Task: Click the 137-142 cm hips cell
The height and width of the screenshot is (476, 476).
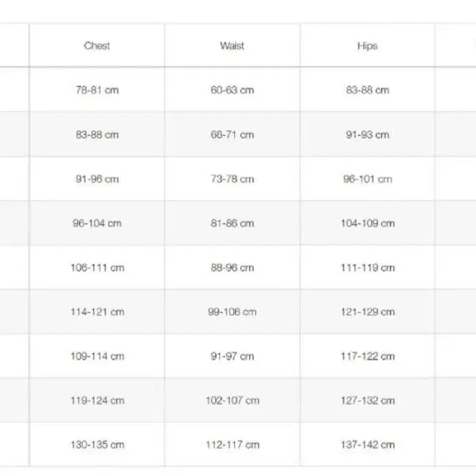Action: click(367, 445)
